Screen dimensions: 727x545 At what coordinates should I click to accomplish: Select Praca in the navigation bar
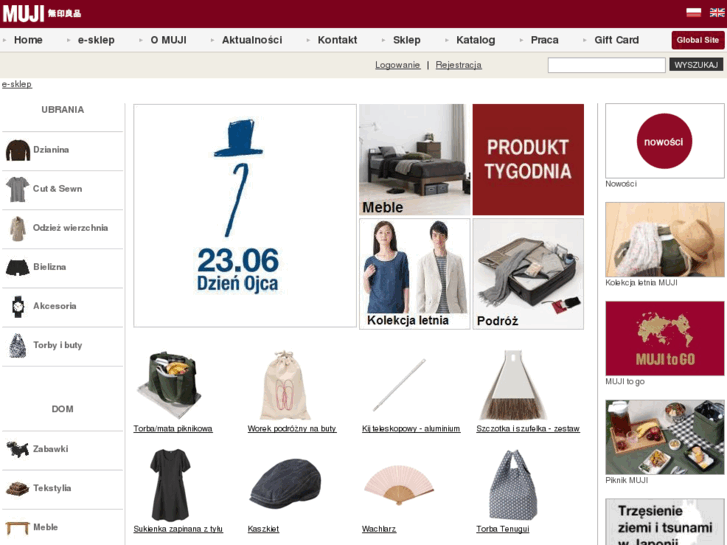tap(544, 40)
